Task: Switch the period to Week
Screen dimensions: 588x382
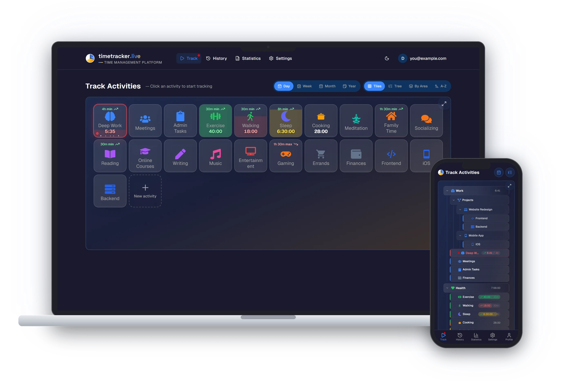Action: pos(304,86)
